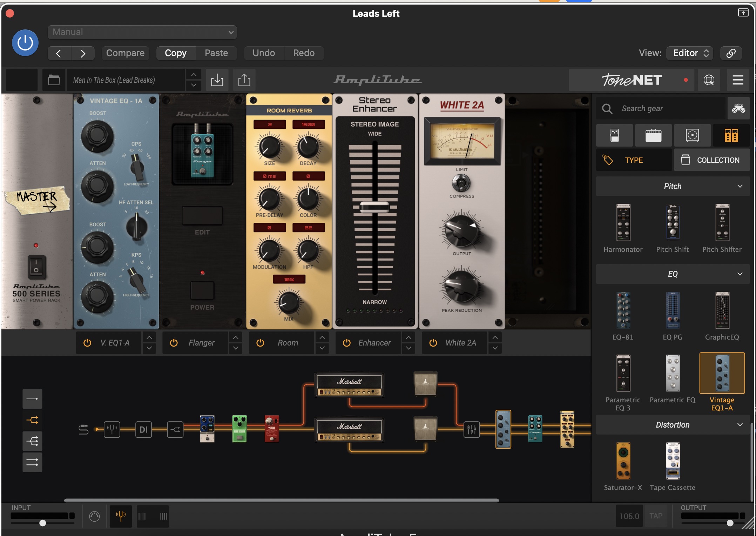Toggle V. EQ1-A slot power
The image size is (756, 536).
[87, 343]
